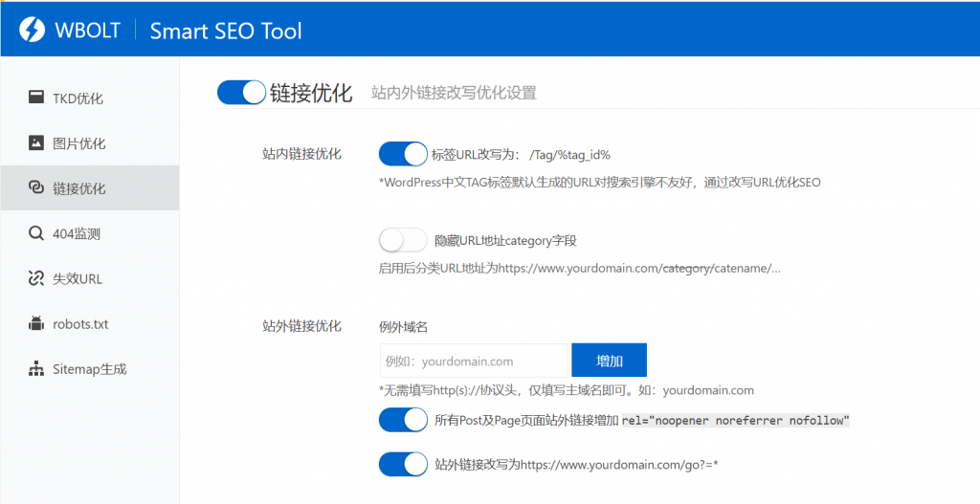The height and width of the screenshot is (504, 980).
Task: Click the 404监测 magnifier icon
Action: (36, 233)
